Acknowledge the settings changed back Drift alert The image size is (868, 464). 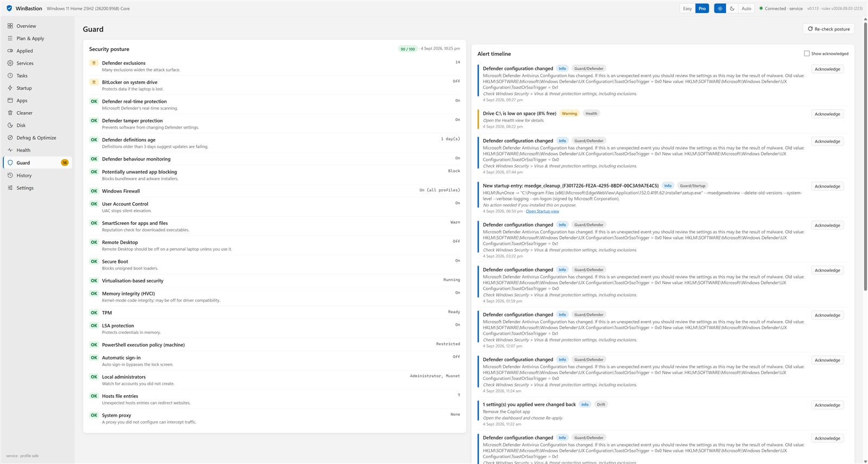[x=827, y=405]
